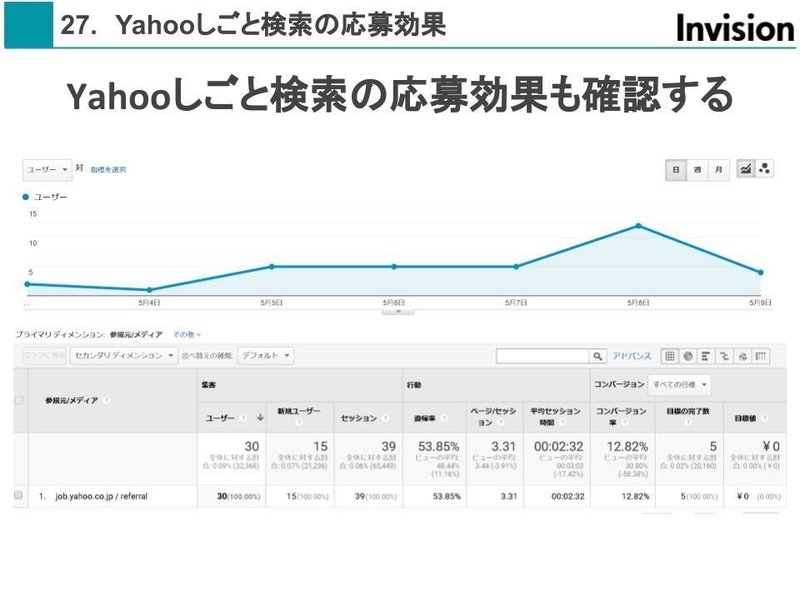Click help icon next to 参照元/メディア header
Image resolution: width=800 pixels, height=600 pixels.
[x=106, y=401]
